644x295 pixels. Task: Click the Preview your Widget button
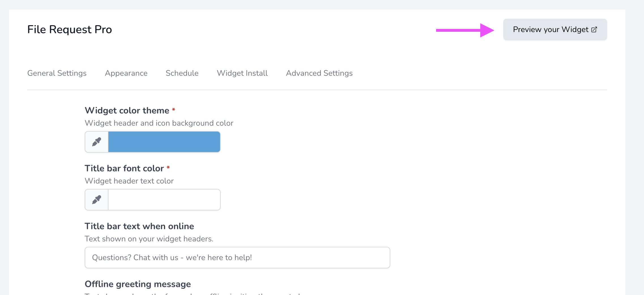pos(555,29)
